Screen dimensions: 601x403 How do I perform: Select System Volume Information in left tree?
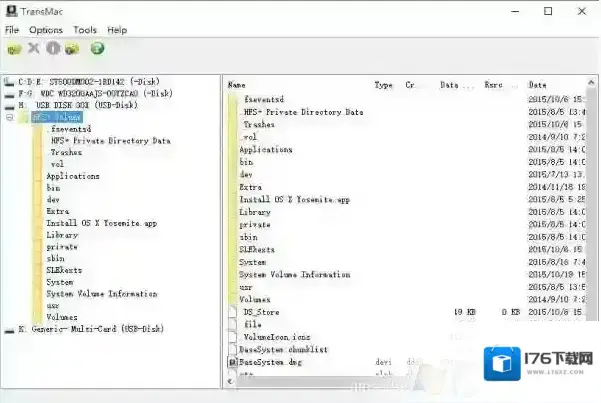(102, 294)
